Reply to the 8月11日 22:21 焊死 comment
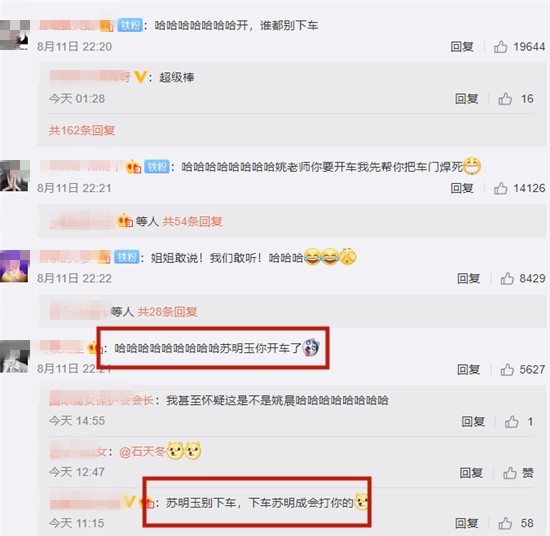550x536 pixels. coord(462,188)
